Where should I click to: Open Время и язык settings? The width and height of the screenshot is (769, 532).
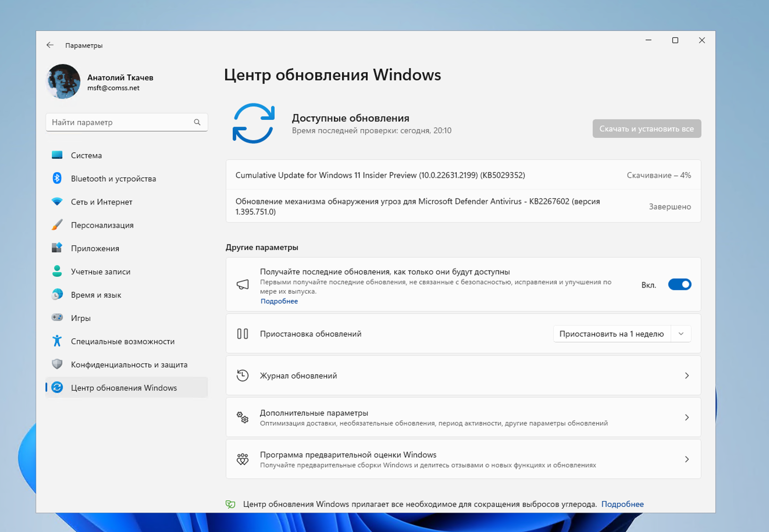pyautogui.click(x=127, y=295)
